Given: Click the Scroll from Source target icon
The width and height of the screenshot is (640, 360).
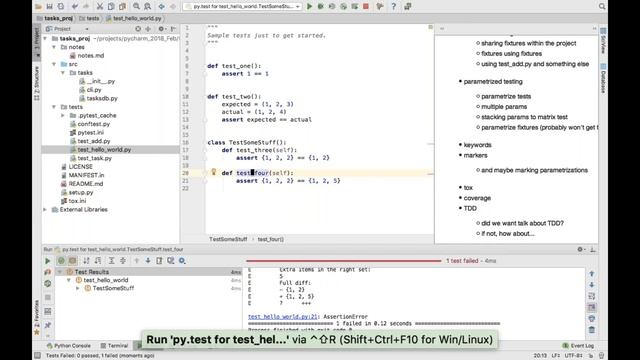Looking at the screenshot, I should 138,29.
